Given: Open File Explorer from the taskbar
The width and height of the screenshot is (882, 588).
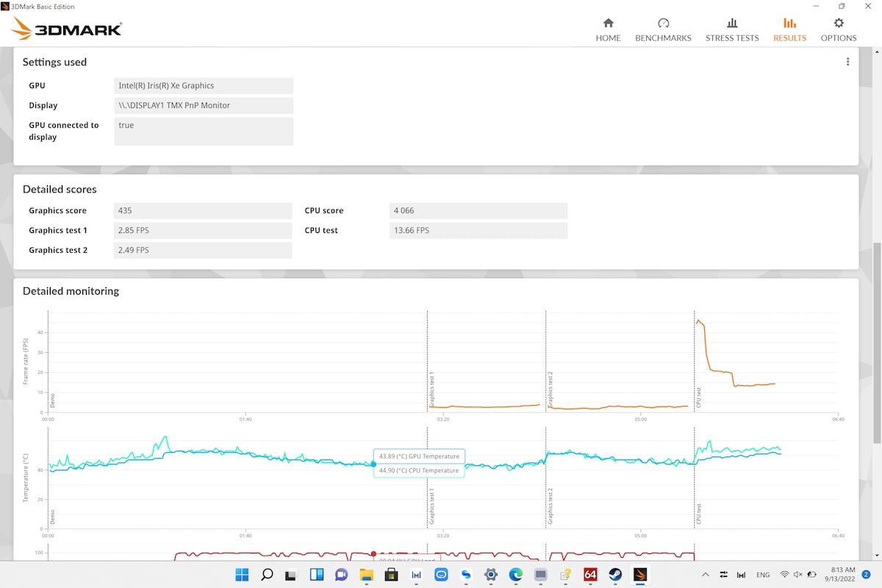Looking at the screenshot, I should coord(366,574).
